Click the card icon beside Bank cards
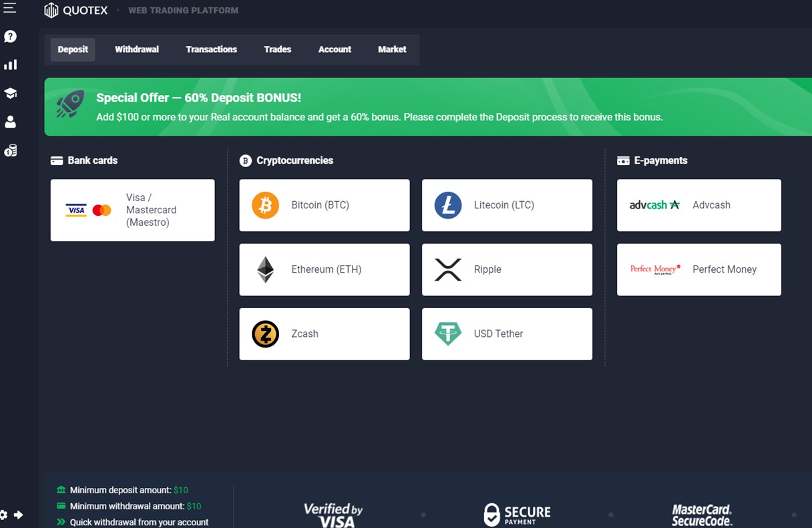 [x=57, y=160]
